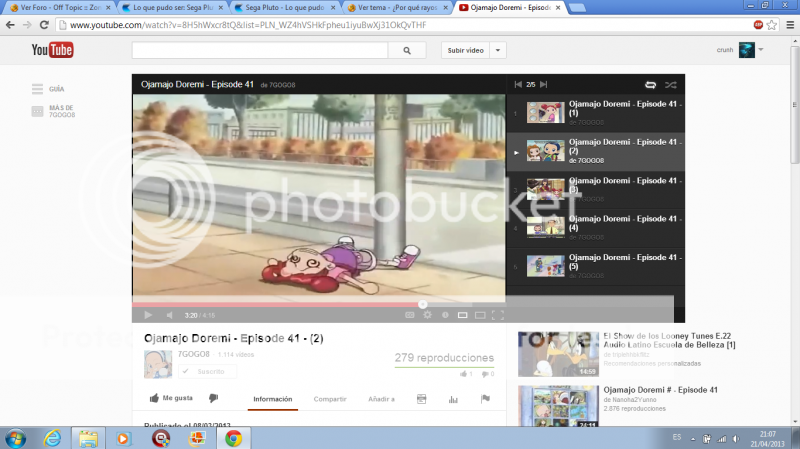
Task: Switch to Ver Foro - Off Topic tab
Action: 60,8
